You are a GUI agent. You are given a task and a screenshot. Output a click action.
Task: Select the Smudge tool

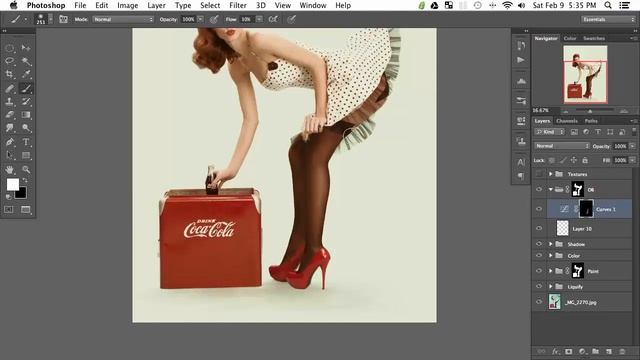[10, 128]
